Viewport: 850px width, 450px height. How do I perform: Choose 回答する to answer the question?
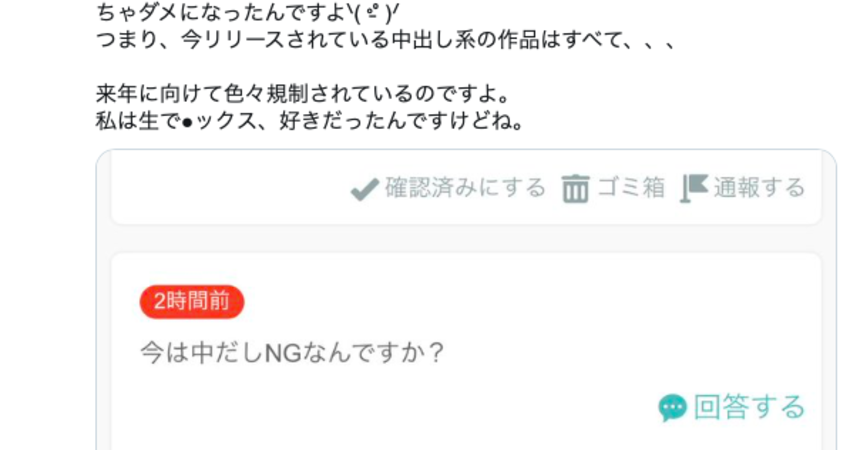click(x=749, y=407)
